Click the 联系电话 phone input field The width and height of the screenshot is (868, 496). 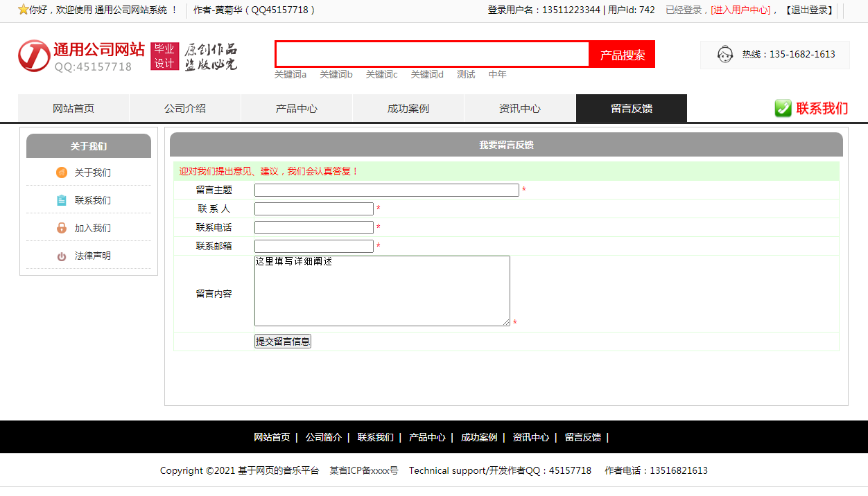coord(314,227)
